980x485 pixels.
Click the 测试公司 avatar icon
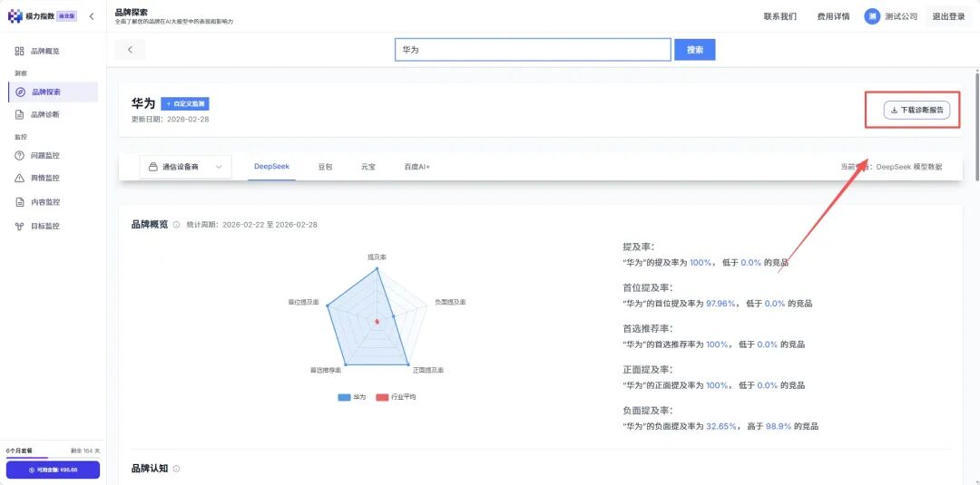[x=872, y=16]
